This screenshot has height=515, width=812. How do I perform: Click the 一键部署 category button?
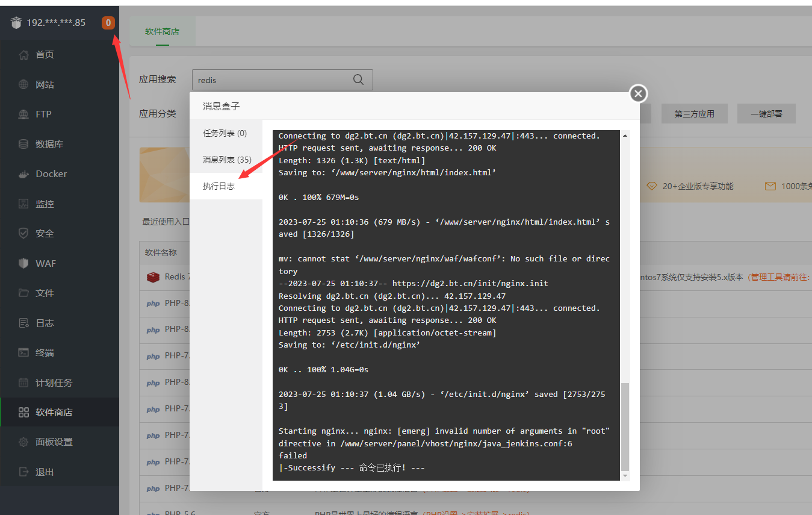tap(766, 114)
